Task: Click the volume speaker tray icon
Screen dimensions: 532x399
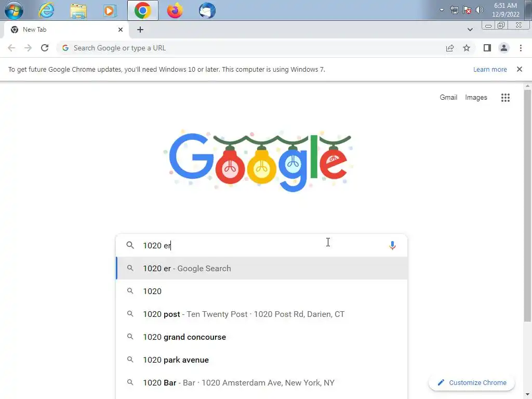Action: (479, 10)
